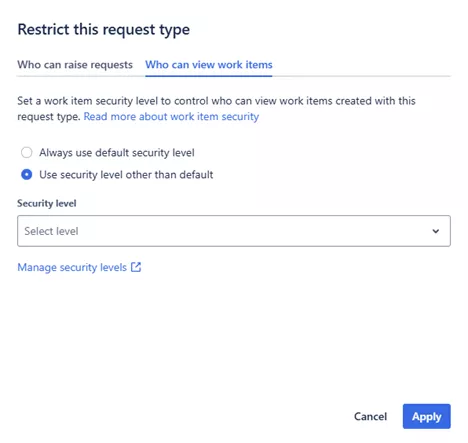The height and width of the screenshot is (443, 468).
Task: Open 'Read more about work item security' link
Action: point(171,117)
